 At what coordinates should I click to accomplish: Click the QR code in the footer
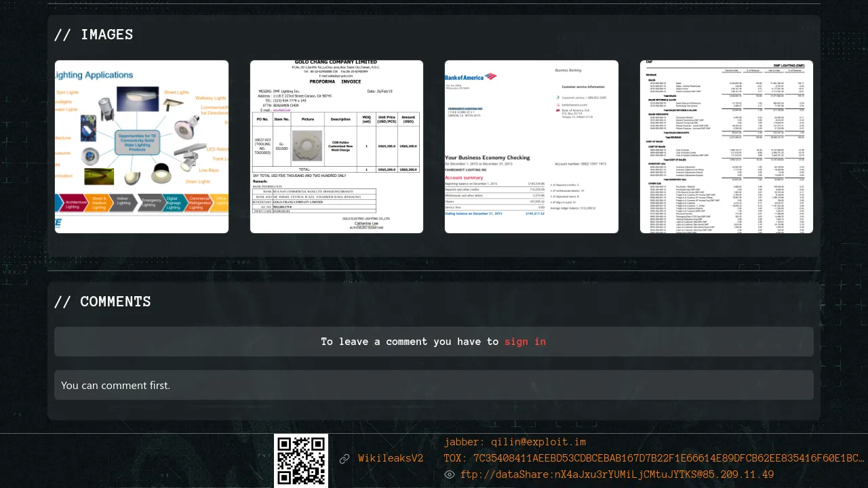(x=301, y=461)
